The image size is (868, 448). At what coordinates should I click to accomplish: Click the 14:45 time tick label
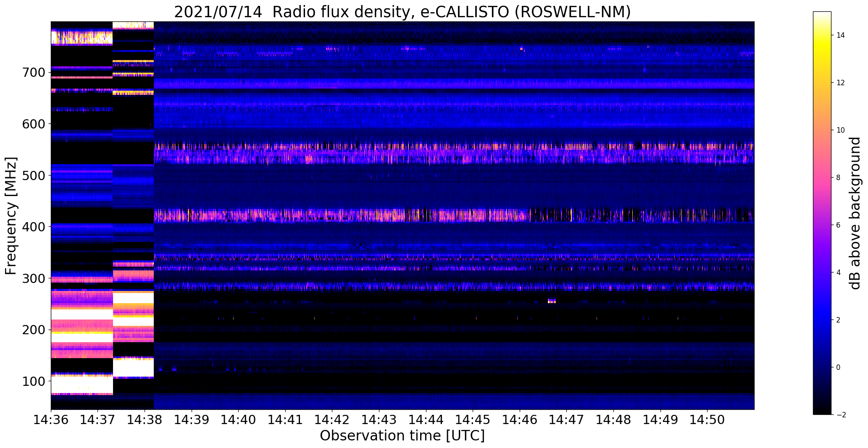click(473, 419)
